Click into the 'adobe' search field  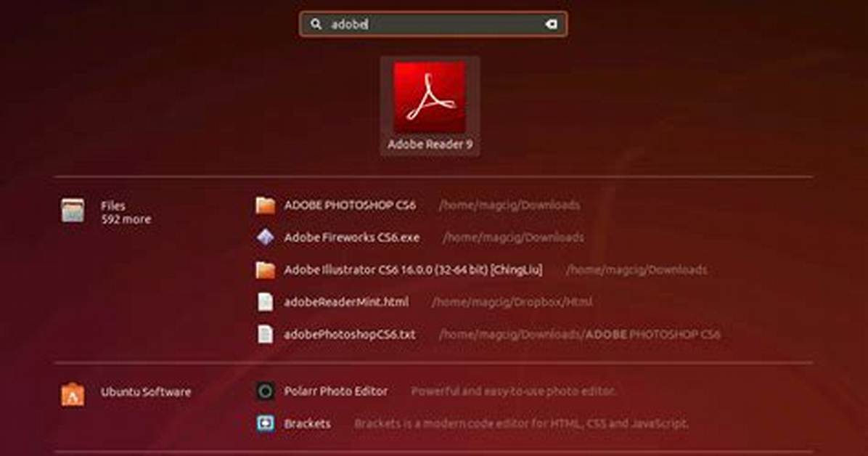(433, 25)
